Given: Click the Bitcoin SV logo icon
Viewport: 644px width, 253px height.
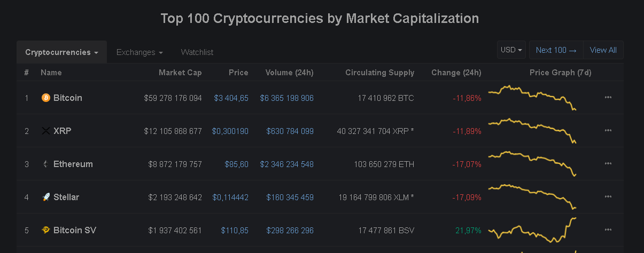Looking at the screenshot, I should pyautogui.click(x=45, y=230).
